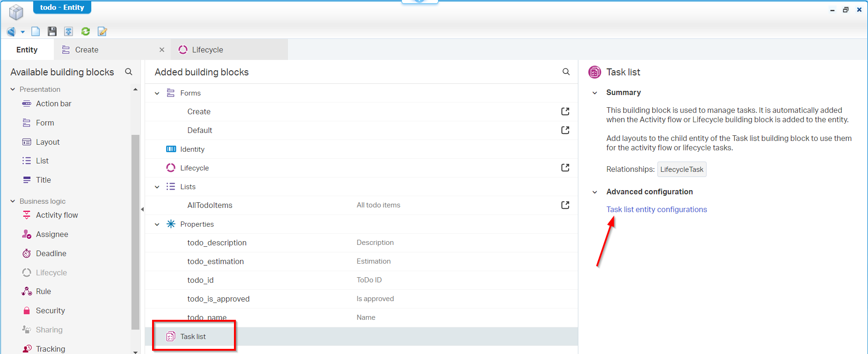Click the notepad with pencil toolbar icon
Image resolution: width=868 pixels, height=354 pixels.
(x=102, y=31)
